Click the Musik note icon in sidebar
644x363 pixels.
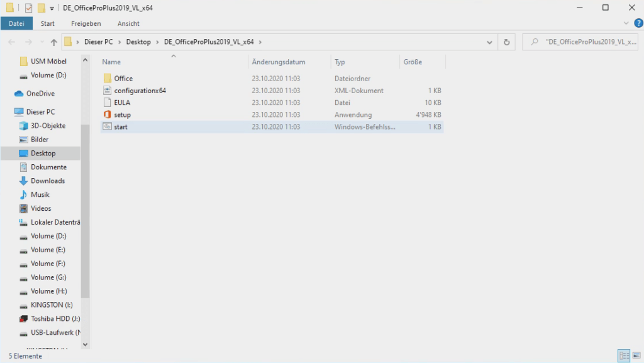23,194
